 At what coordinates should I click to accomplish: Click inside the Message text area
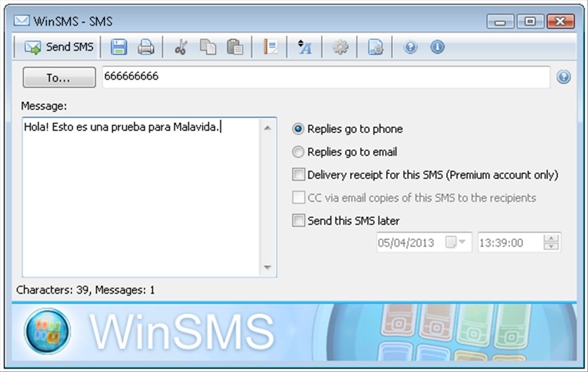141,197
